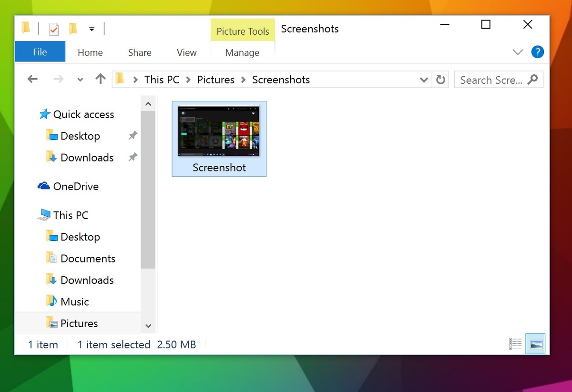Expand the chevron after Pictures in the address bar

pos(244,80)
